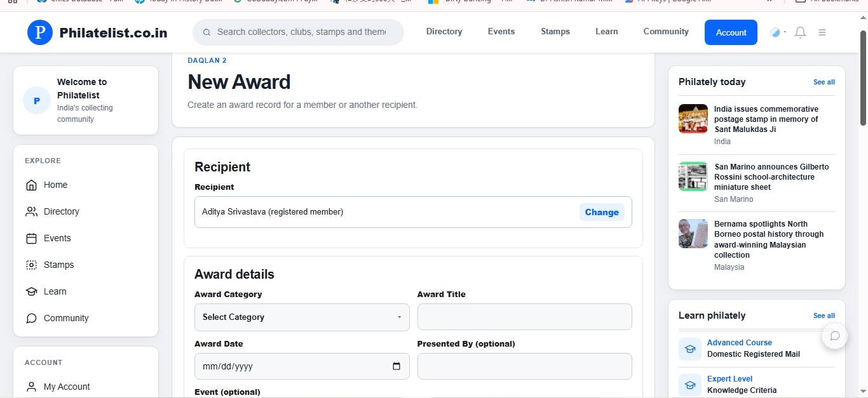Image resolution: width=868 pixels, height=398 pixels.
Task: Click 'Domestic Registered Mail' course text
Action: [754, 354]
